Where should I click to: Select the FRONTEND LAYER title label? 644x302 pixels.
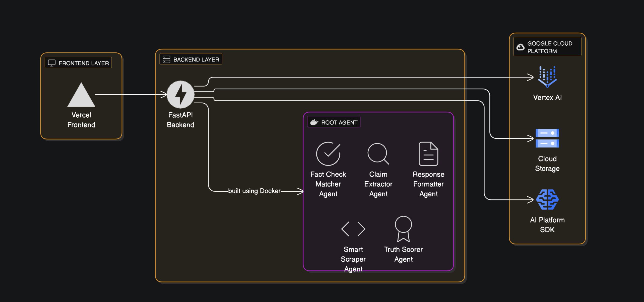click(x=84, y=63)
